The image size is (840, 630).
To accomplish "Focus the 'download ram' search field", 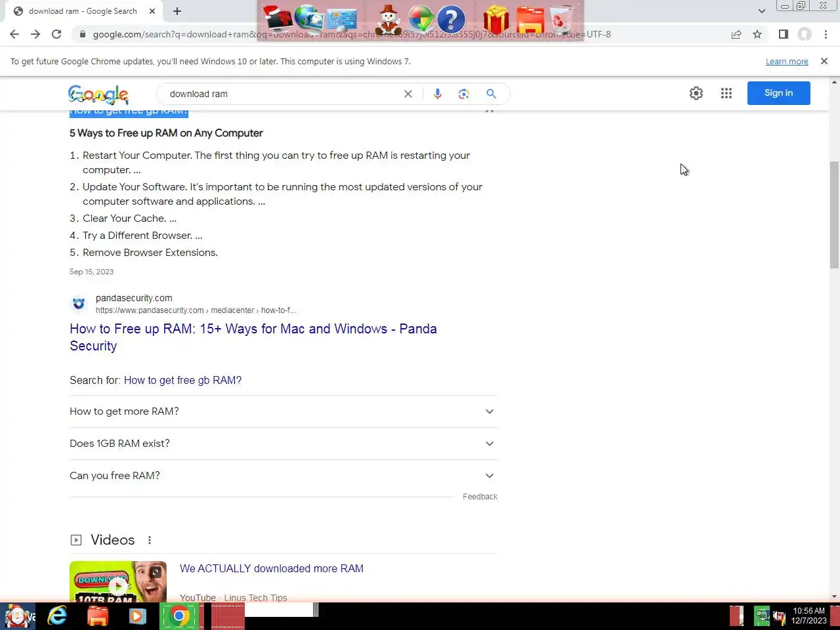I will tap(282, 94).
